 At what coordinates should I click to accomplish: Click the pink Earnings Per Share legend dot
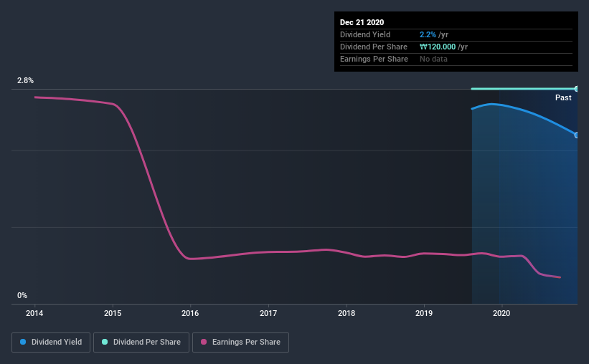(x=204, y=342)
